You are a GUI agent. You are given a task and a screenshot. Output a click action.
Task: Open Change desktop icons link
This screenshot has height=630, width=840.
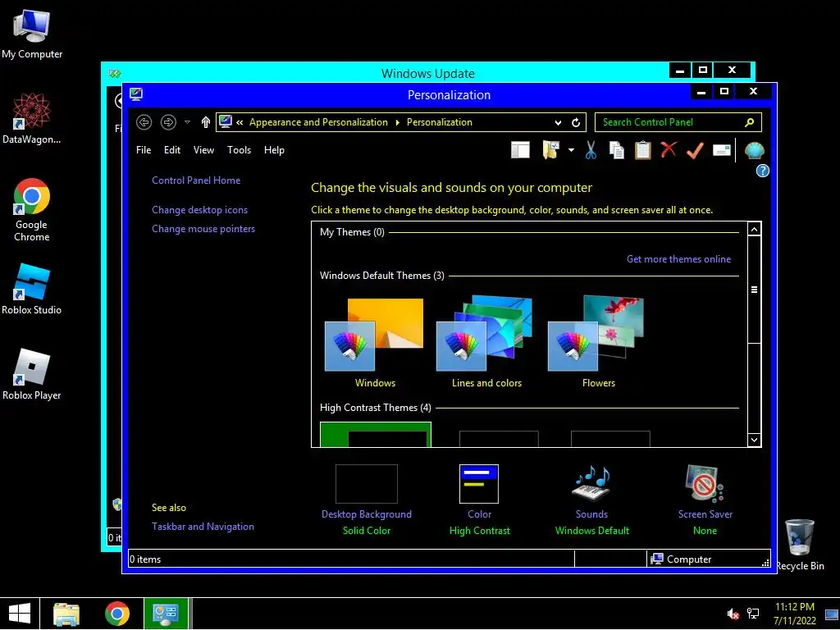200,210
